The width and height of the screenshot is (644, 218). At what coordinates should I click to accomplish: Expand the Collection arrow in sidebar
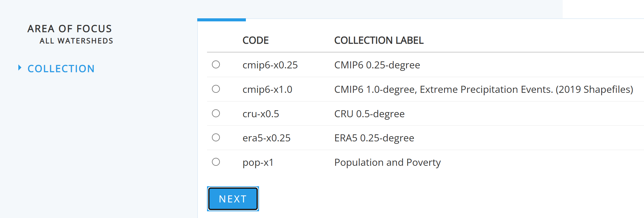point(20,68)
